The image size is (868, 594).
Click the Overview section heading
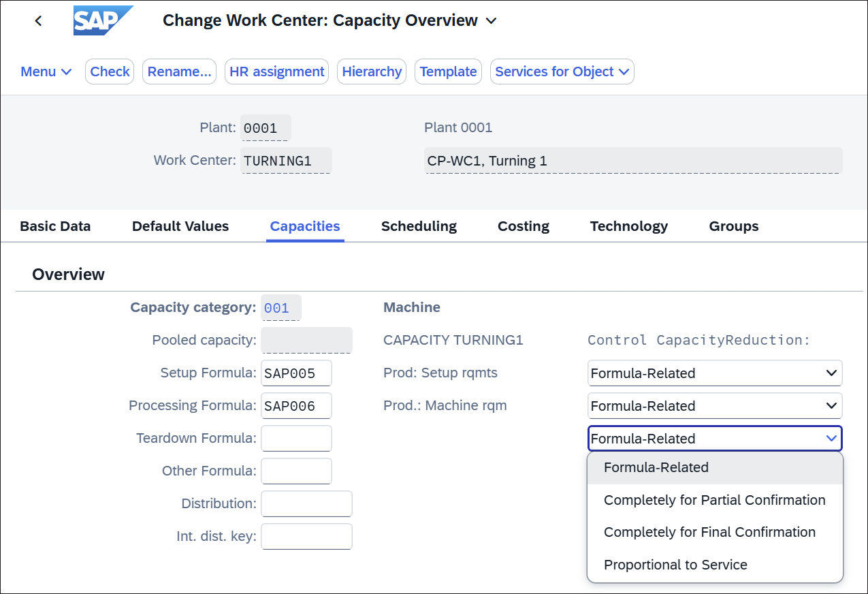coord(68,275)
